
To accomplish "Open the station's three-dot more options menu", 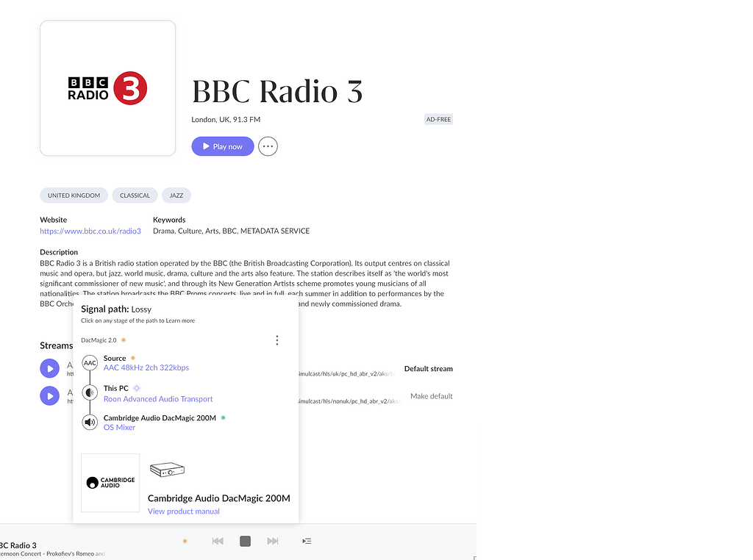I will (x=268, y=146).
